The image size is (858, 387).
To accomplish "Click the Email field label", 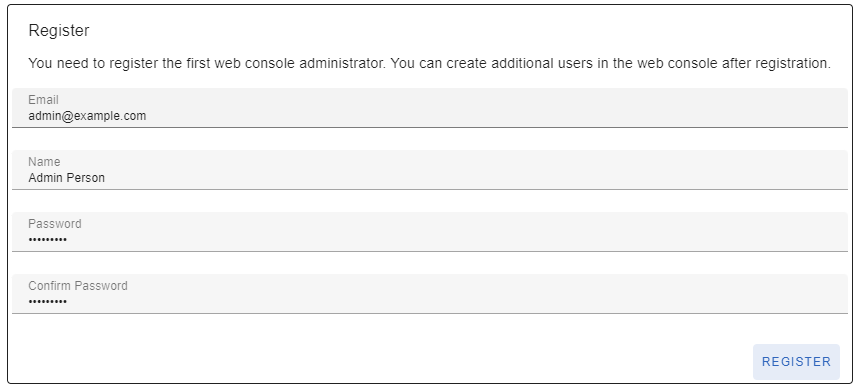I will 43,100.
